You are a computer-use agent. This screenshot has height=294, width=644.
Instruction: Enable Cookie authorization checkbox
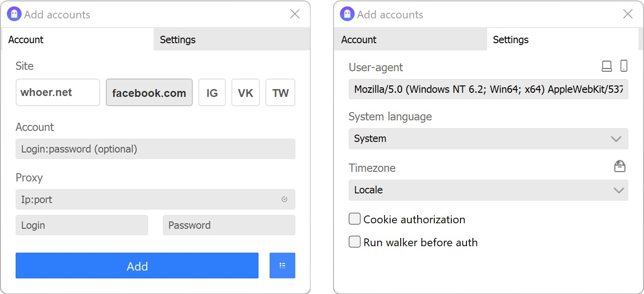tap(354, 219)
